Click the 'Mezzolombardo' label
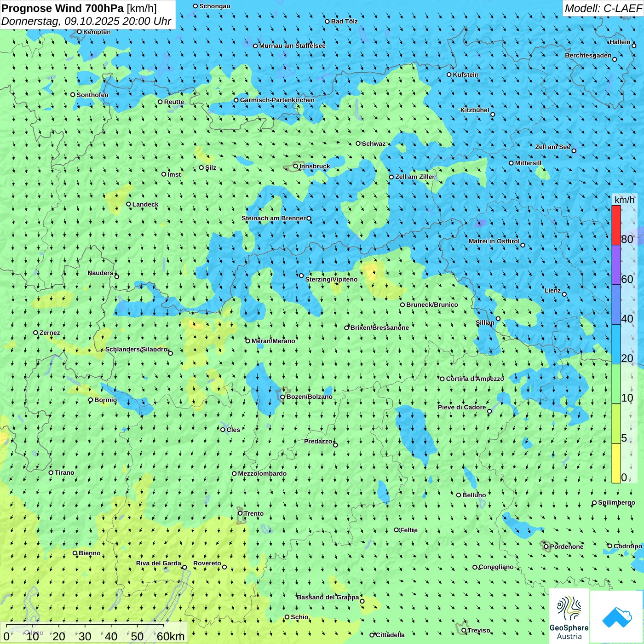Viewport: 644px width, 644px height. [262, 473]
